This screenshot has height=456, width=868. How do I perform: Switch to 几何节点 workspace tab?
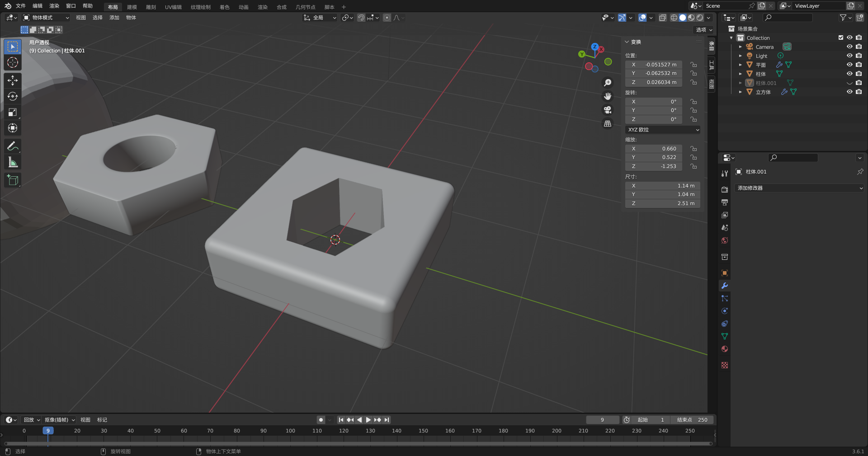(306, 7)
